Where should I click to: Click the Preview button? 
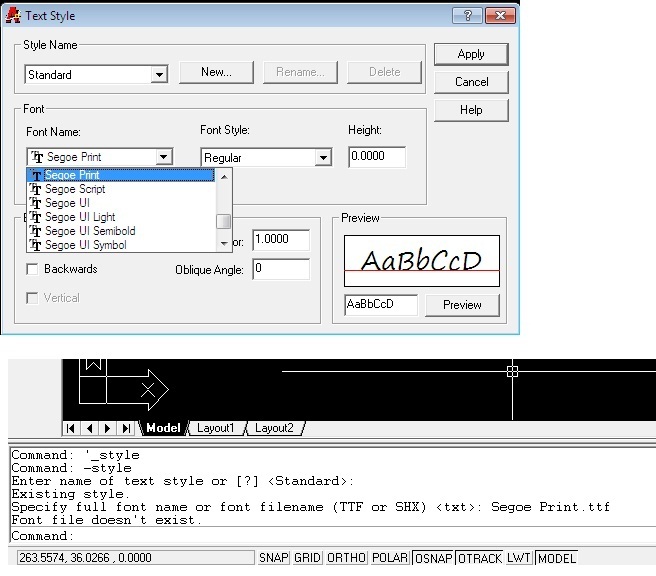pos(462,305)
